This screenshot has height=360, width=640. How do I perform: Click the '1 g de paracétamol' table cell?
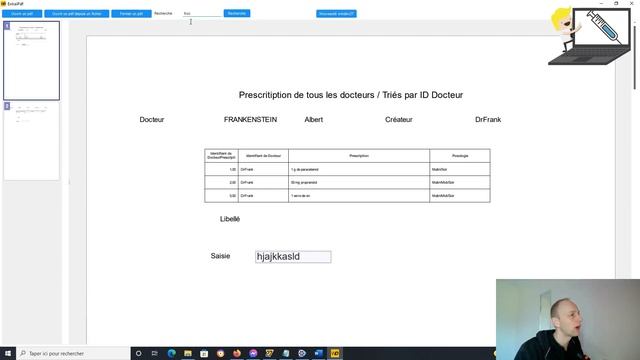click(359, 169)
